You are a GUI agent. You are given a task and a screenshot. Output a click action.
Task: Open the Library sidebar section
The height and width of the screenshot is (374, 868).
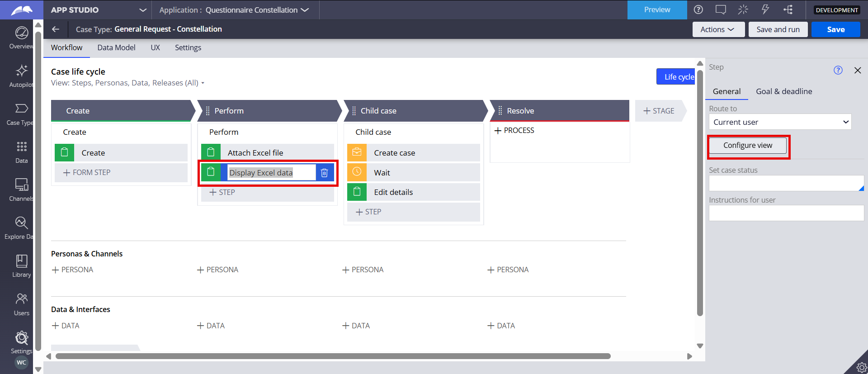[x=21, y=266]
